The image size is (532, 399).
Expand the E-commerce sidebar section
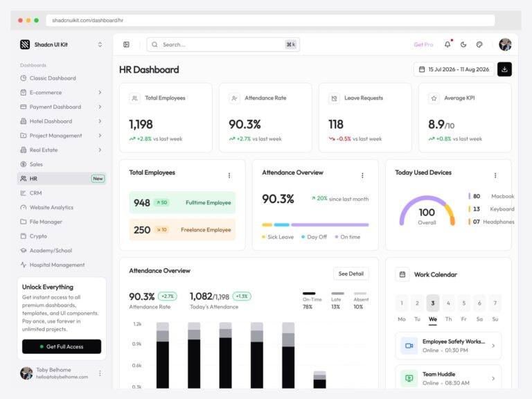[x=62, y=92]
